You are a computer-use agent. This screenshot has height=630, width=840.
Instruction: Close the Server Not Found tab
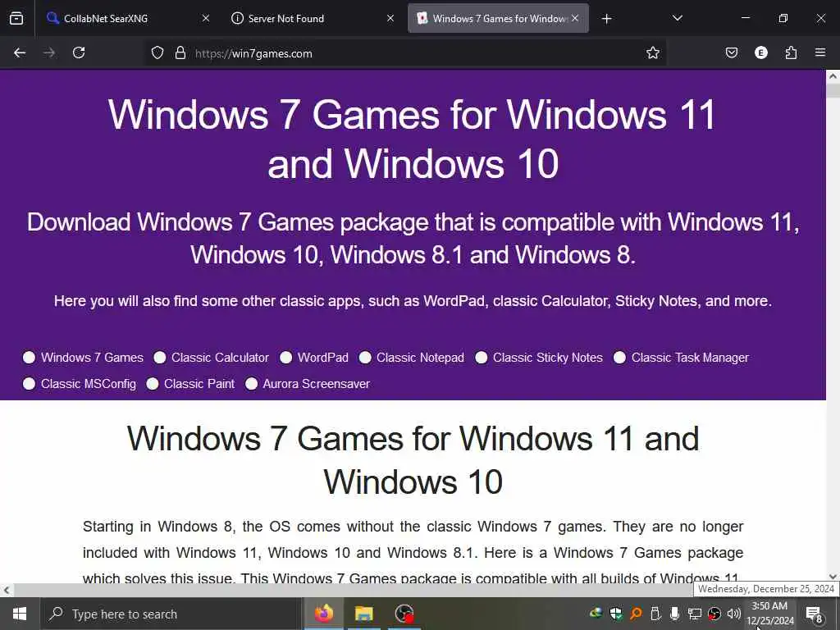click(390, 18)
